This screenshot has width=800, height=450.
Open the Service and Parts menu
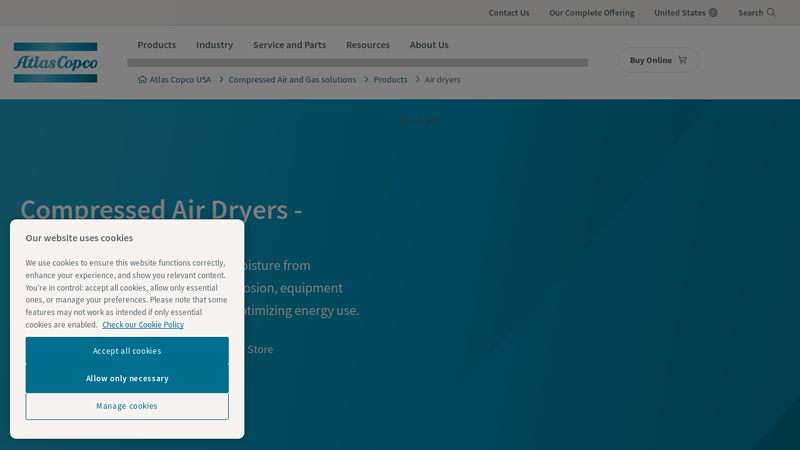[289, 45]
